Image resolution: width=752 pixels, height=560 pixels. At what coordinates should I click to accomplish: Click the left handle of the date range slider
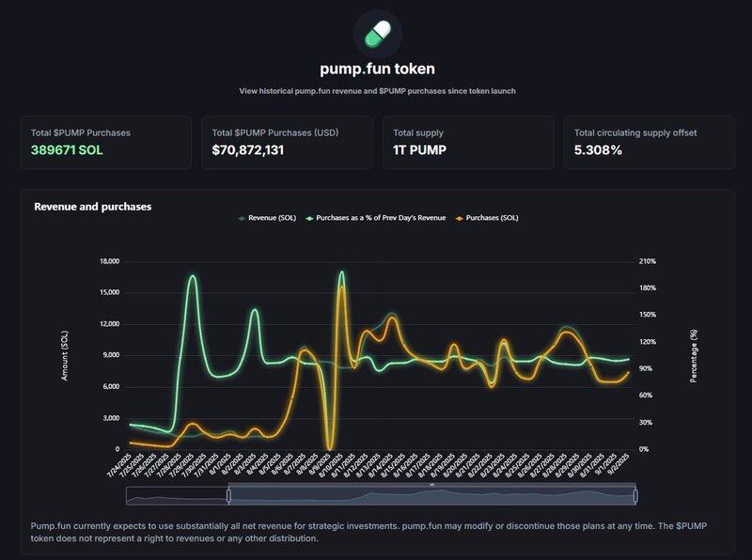(x=228, y=496)
